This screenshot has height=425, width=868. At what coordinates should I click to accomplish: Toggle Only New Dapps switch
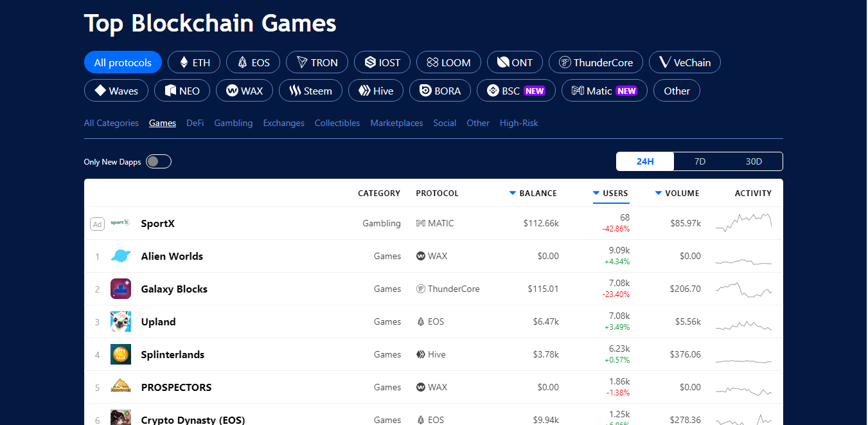point(159,161)
